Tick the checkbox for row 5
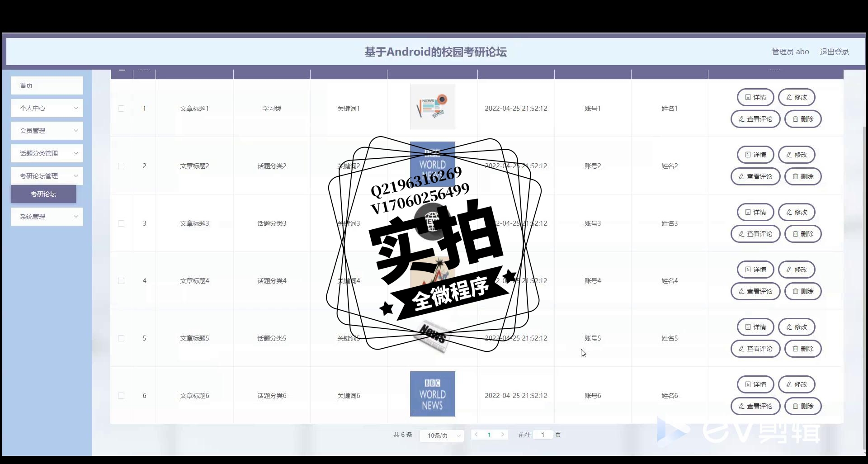 [x=121, y=338]
